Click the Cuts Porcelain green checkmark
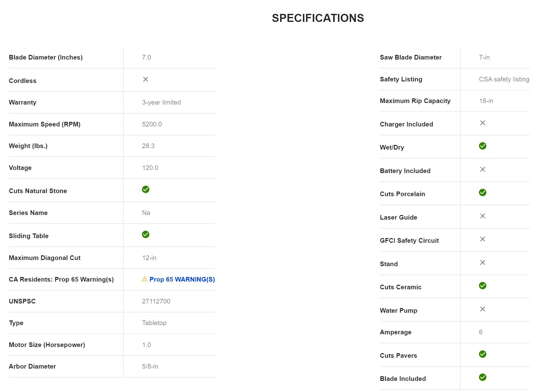Image resolution: width=545 pixels, height=392 pixels. coord(483,192)
